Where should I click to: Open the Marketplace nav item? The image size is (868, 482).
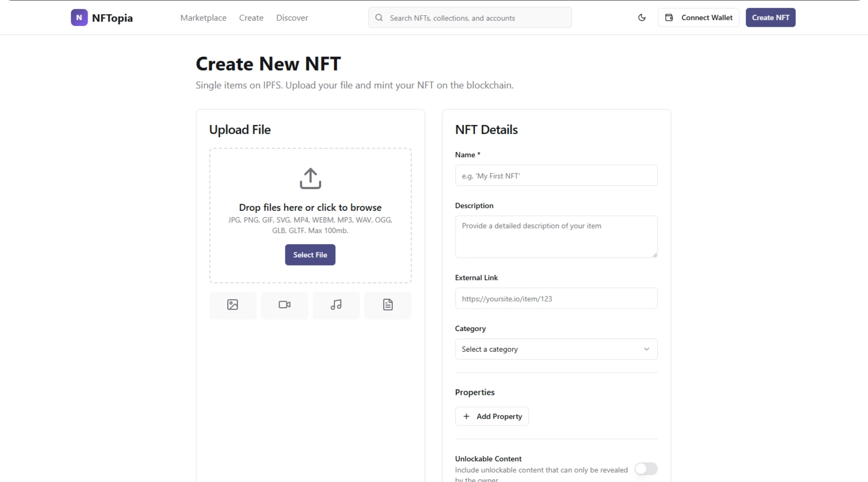point(203,18)
